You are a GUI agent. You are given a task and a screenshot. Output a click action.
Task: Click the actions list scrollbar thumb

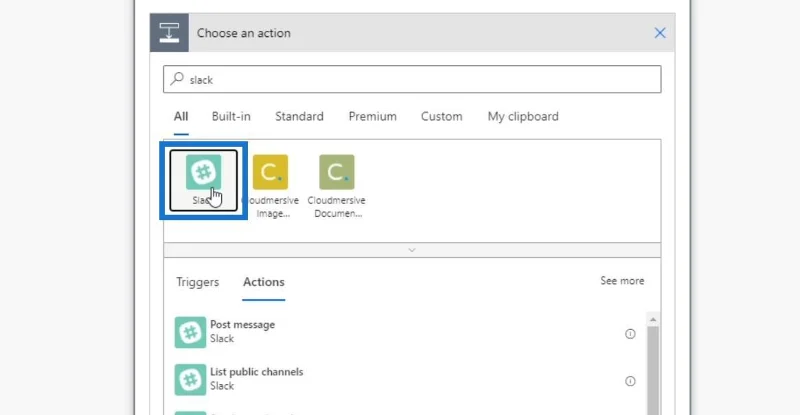[653, 371]
